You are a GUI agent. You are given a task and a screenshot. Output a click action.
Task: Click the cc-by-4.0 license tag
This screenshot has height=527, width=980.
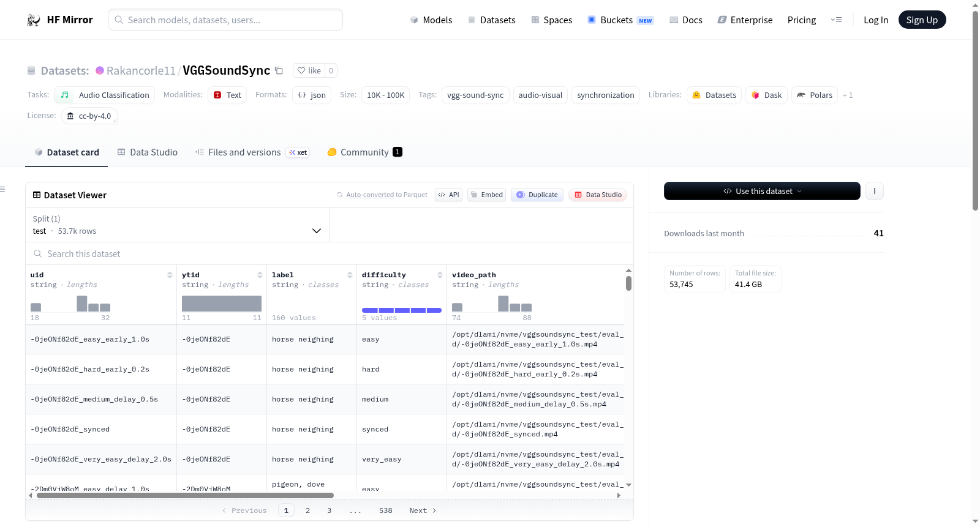(x=89, y=116)
